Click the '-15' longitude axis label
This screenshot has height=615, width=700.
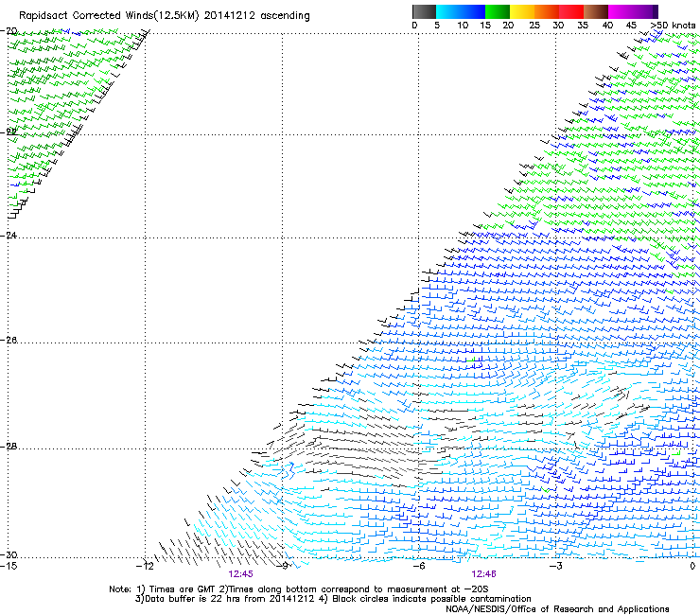[9, 566]
